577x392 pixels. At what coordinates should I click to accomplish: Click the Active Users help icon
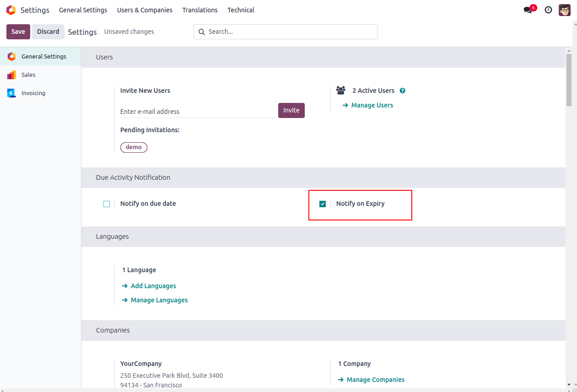pos(403,91)
